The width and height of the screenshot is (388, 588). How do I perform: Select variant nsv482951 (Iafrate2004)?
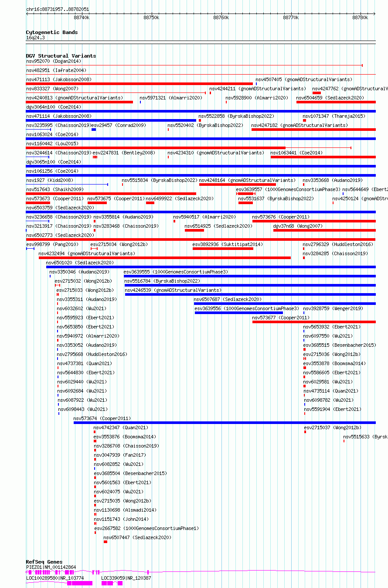click(x=56, y=70)
